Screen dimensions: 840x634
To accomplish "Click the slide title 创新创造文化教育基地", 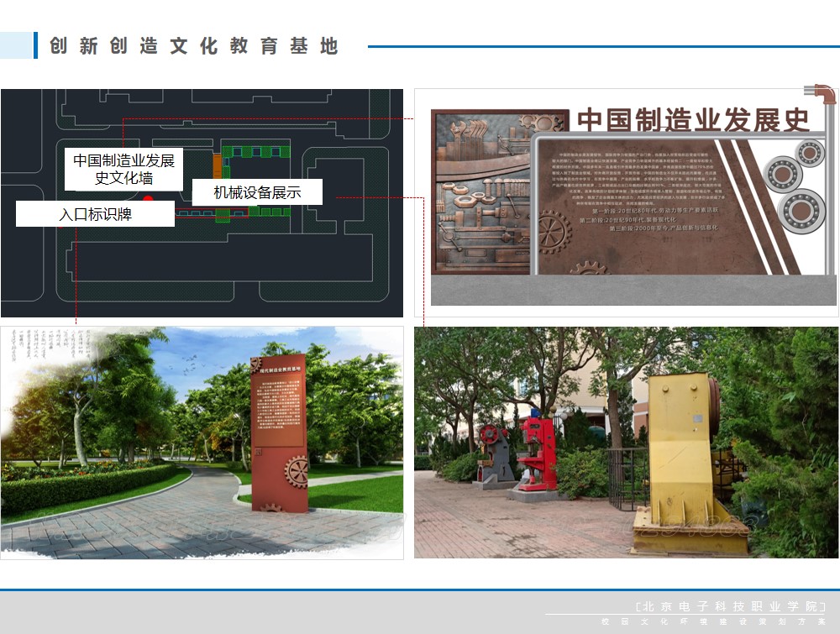I will (x=194, y=46).
